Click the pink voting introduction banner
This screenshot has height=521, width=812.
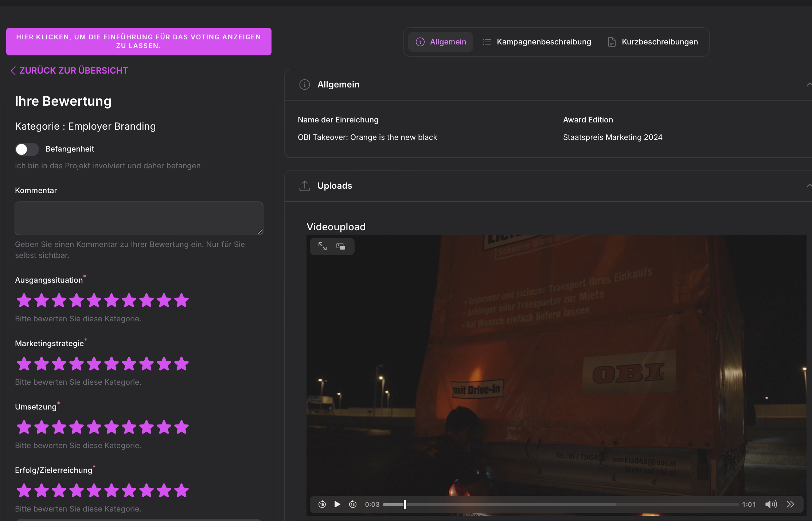[x=138, y=42]
